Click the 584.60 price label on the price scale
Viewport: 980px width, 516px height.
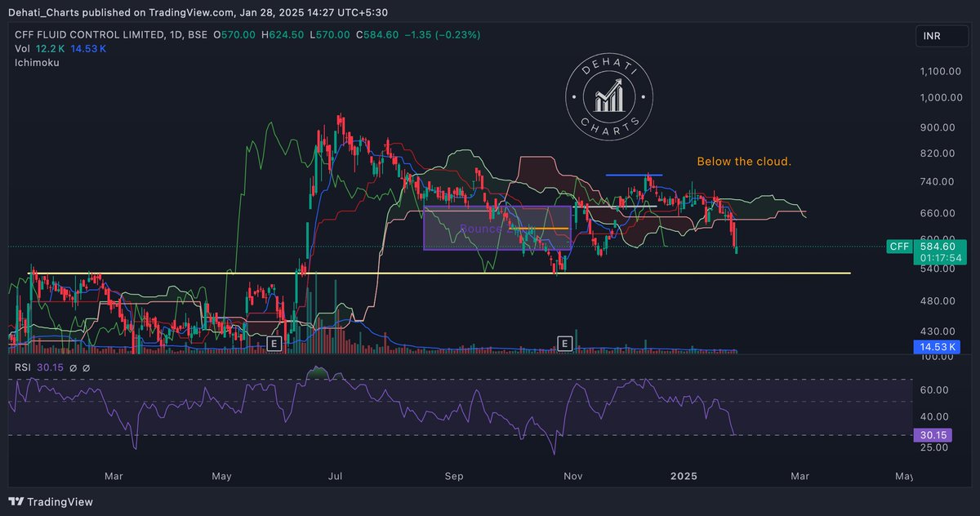coord(936,246)
